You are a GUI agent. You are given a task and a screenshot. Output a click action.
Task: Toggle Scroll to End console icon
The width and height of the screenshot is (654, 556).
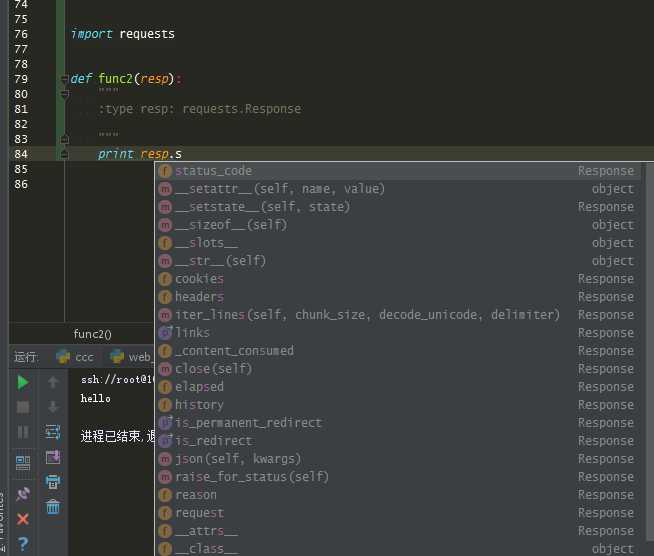click(x=54, y=457)
